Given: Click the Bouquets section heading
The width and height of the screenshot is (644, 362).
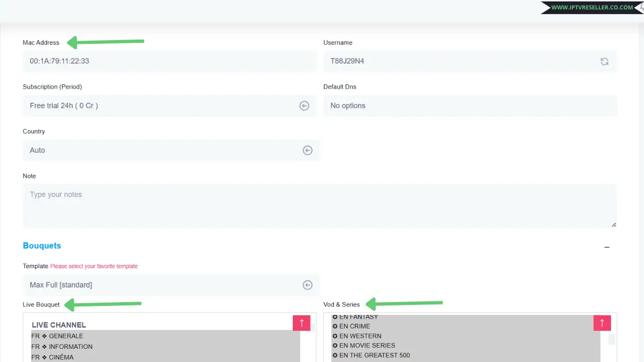Looking at the screenshot, I should pyautogui.click(x=42, y=246).
